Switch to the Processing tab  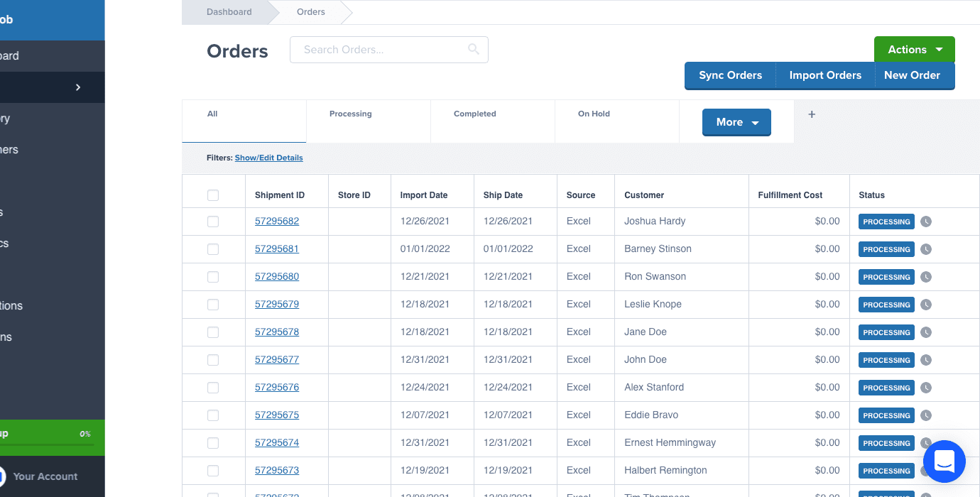coord(349,114)
